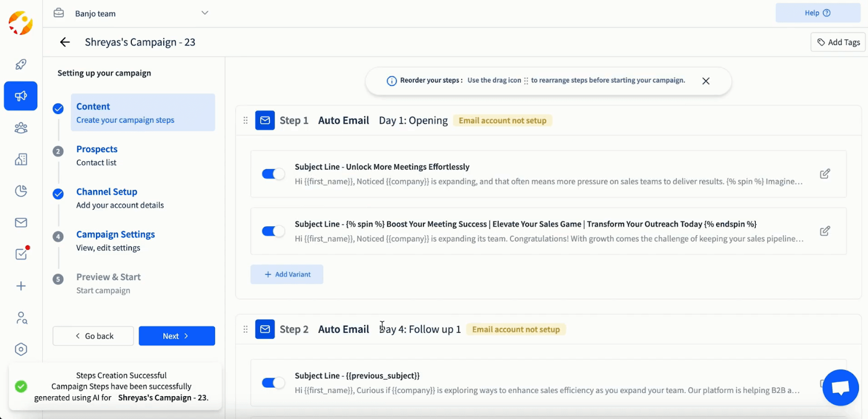Open the rocket launch sidebar icon
The image size is (868, 419).
point(21,65)
